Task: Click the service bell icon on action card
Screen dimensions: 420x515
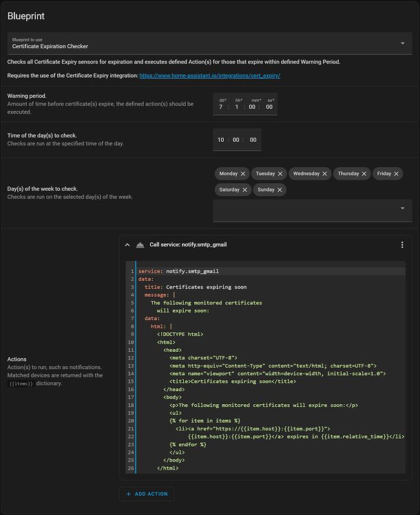Action: pyautogui.click(x=140, y=245)
